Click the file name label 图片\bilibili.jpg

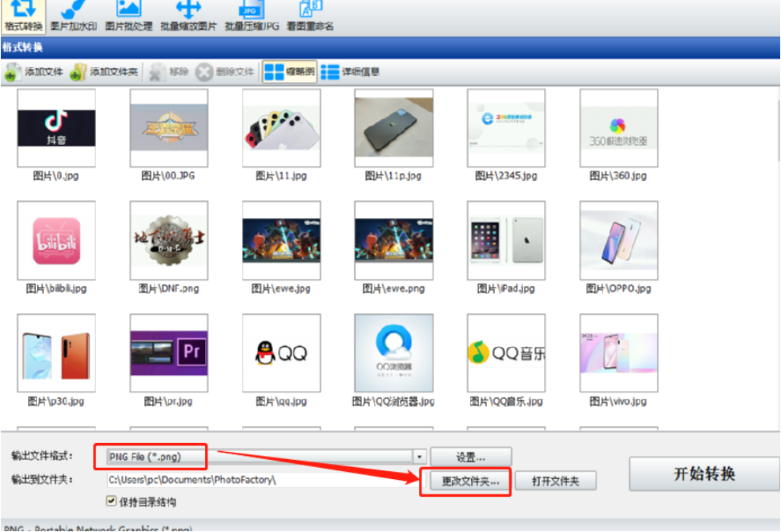coord(56,289)
